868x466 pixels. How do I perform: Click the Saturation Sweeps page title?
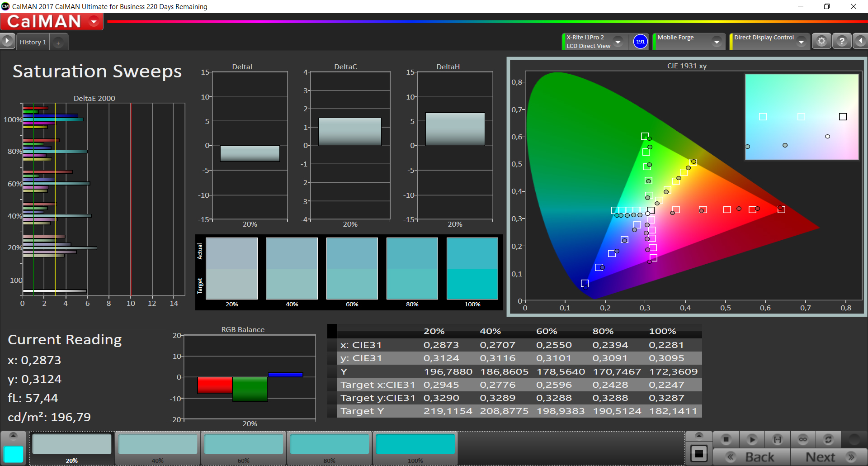[97, 71]
